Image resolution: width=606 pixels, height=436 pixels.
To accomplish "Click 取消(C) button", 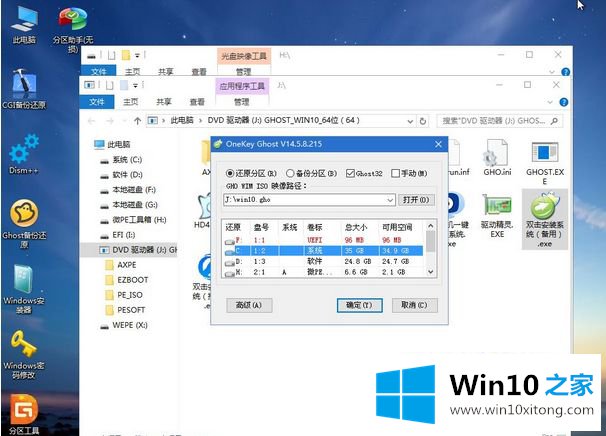I will pos(414,305).
